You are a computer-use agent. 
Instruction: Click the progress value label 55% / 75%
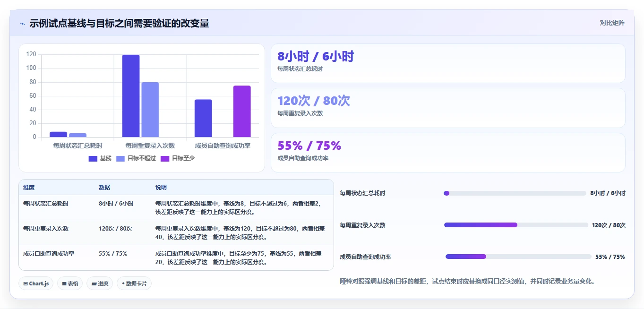[x=610, y=257]
